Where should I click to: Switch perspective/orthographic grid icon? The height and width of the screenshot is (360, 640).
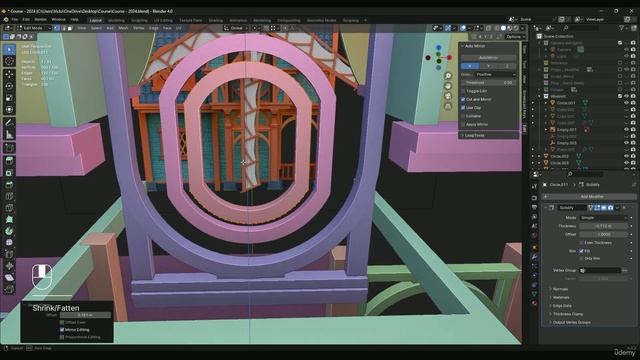point(448,107)
